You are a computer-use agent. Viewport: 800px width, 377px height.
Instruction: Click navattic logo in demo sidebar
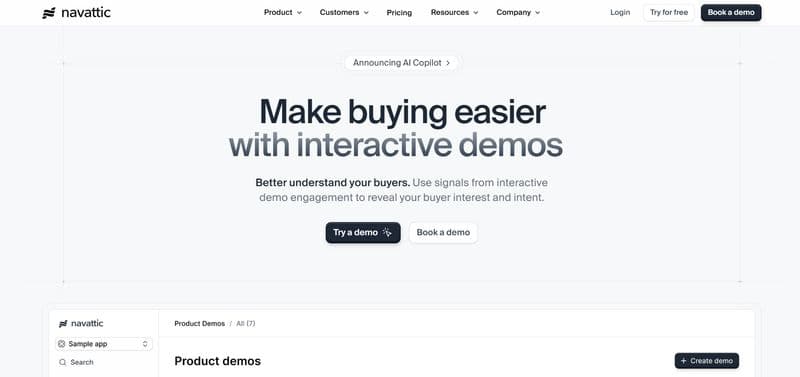pos(81,323)
